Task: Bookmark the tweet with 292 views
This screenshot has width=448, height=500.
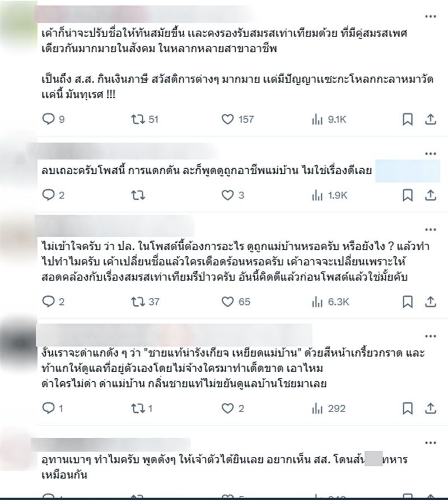Action: click(x=408, y=408)
